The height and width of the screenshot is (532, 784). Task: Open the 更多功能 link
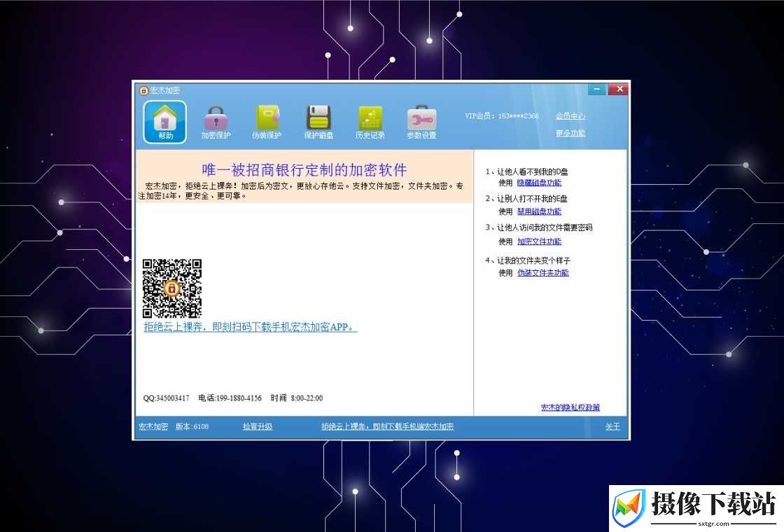[570, 133]
